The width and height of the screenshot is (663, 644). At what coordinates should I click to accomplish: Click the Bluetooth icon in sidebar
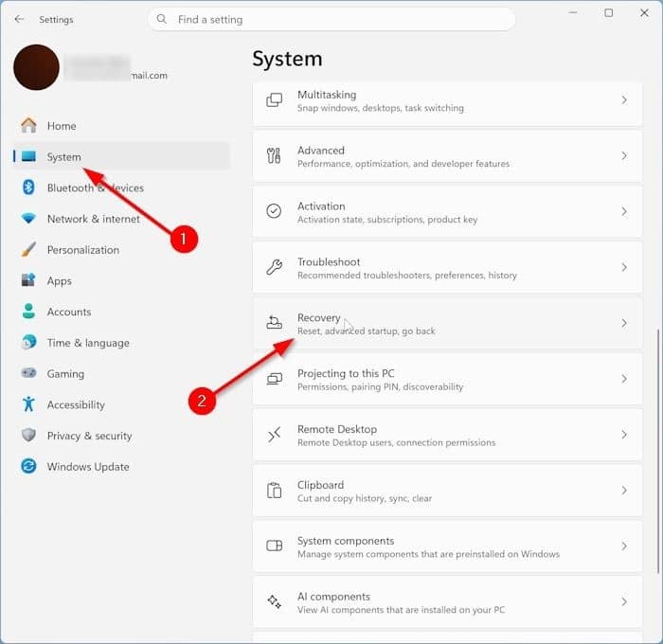28,187
